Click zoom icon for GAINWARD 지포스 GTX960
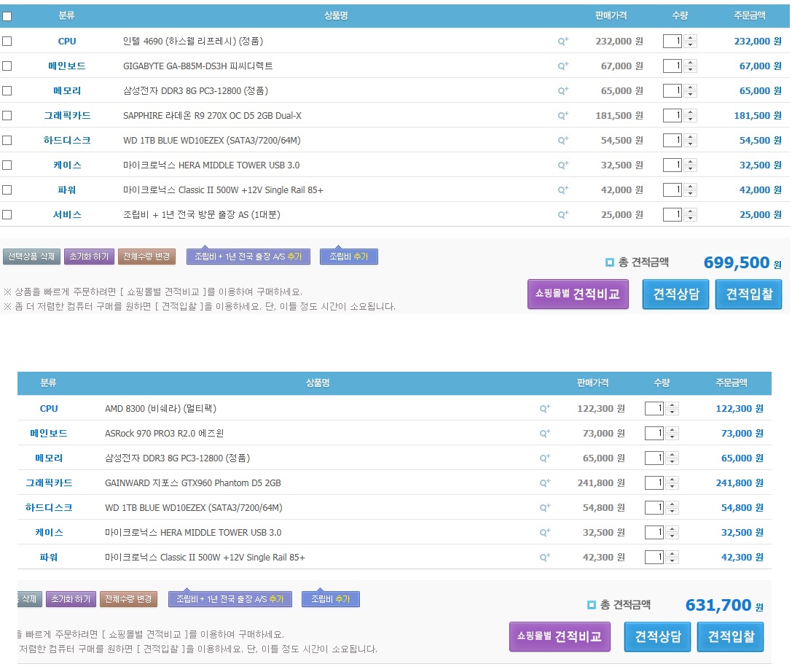 (x=544, y=483)
